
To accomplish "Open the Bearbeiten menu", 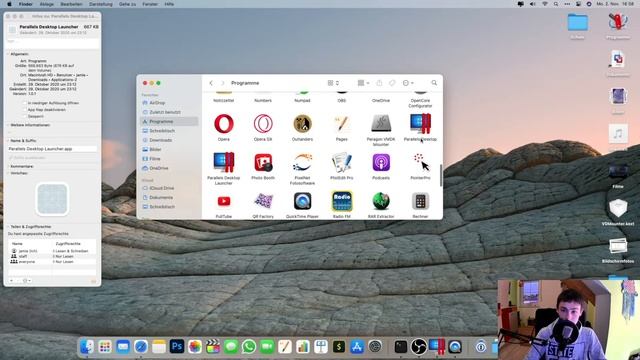I will [x=71, y=4].
